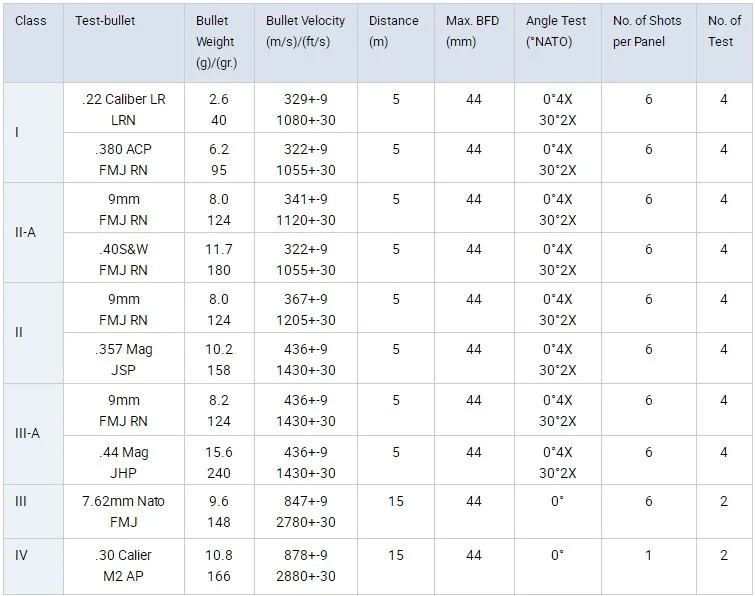Select the .40S&W FMJ RN cell
The height and width of the screenshot is (596, 755).
point(124,259)
